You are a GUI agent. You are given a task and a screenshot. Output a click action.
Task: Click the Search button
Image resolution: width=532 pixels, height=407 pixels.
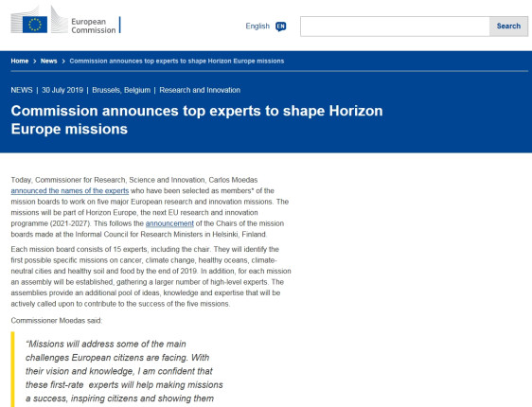508,27
